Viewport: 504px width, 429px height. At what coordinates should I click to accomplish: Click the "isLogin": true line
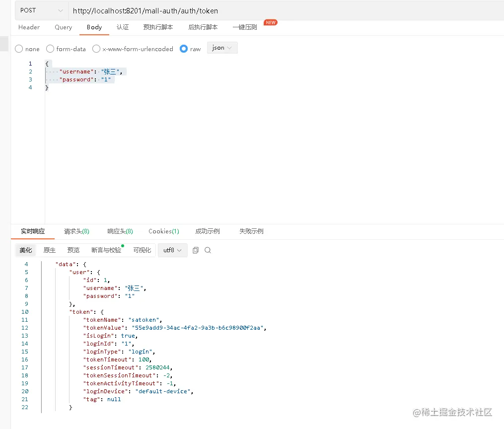click(110, 336)
